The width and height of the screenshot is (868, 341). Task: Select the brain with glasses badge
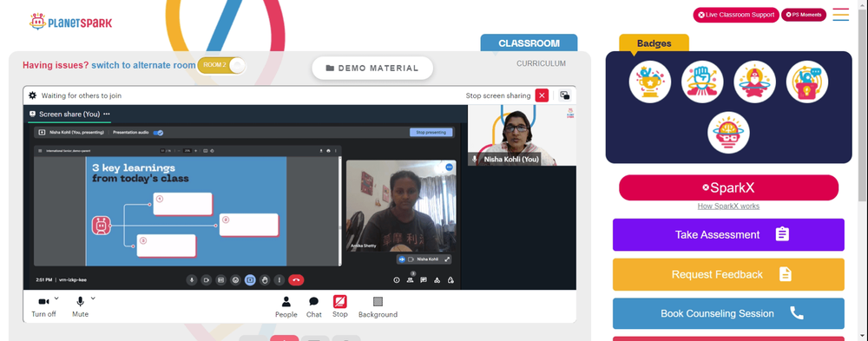728,133
